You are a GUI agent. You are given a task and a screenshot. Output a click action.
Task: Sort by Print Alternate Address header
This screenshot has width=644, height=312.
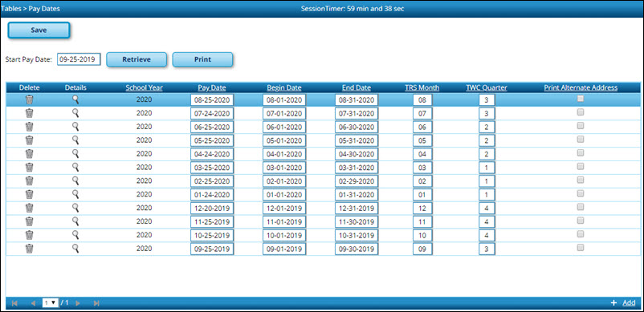pyautogui.click(x=581, y=87)
